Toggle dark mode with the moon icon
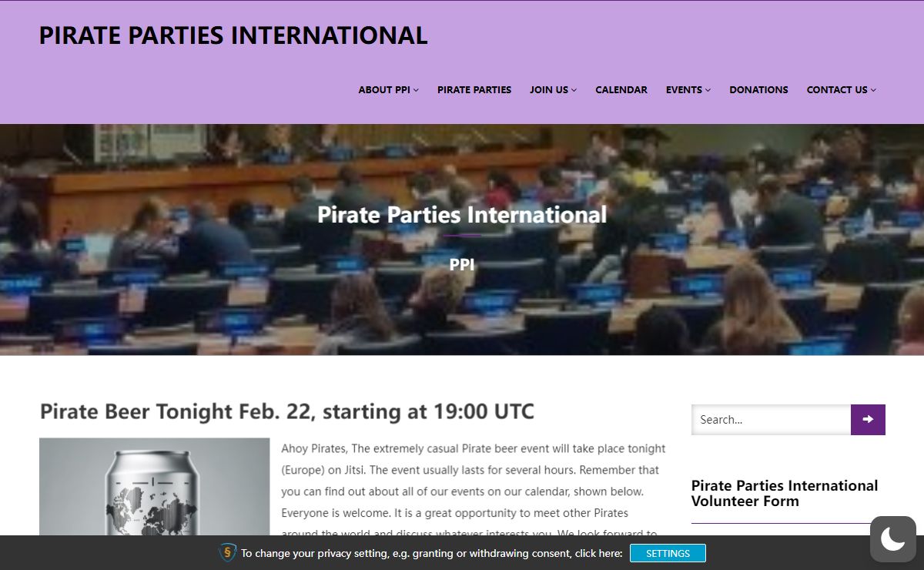This screenshot has height=570, width=924. [893, 539]
